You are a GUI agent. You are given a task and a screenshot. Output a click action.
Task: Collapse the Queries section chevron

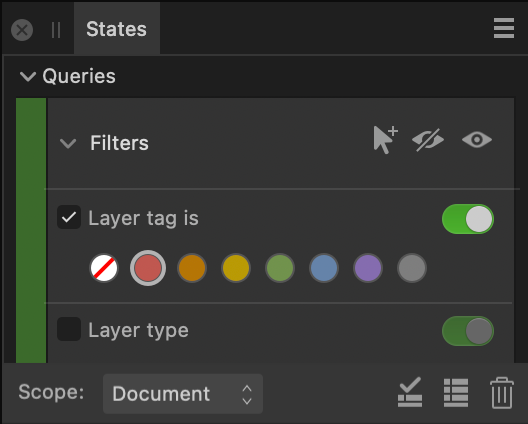coord(28,76)
